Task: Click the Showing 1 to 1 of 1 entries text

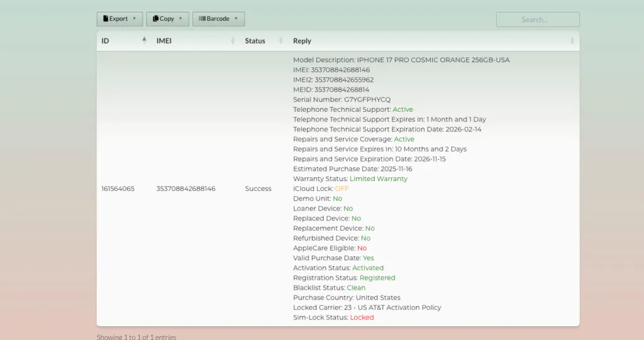Action: pyautogui.click(x=136, y=337)
